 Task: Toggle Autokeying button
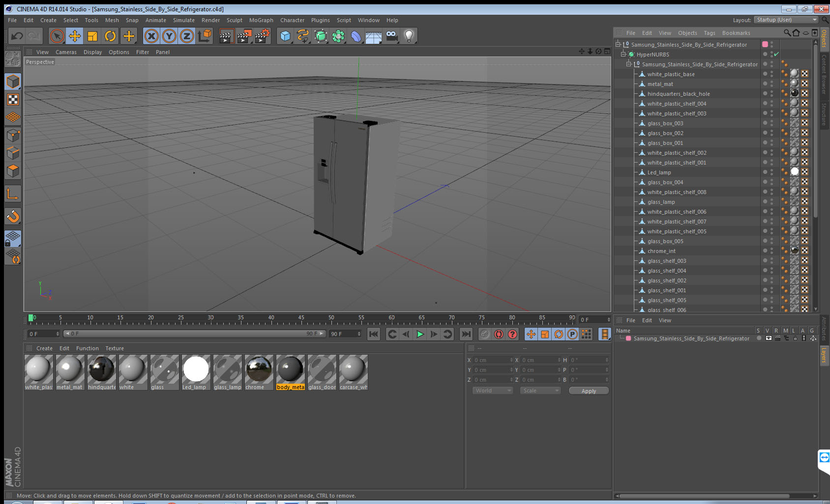pos(499,334)
